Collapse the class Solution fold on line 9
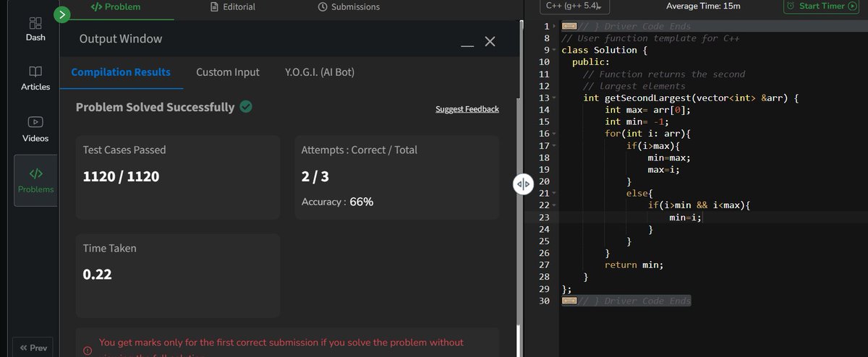This screenshot has height=357, width=868. click(x=555, y=50)
